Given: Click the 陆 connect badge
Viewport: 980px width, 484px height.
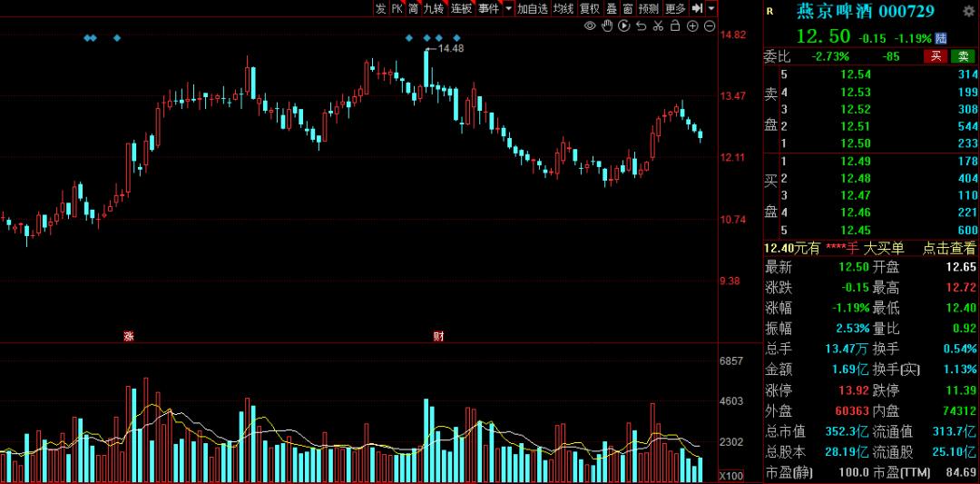Looking at the screenshot, I should tap(941, 38).
